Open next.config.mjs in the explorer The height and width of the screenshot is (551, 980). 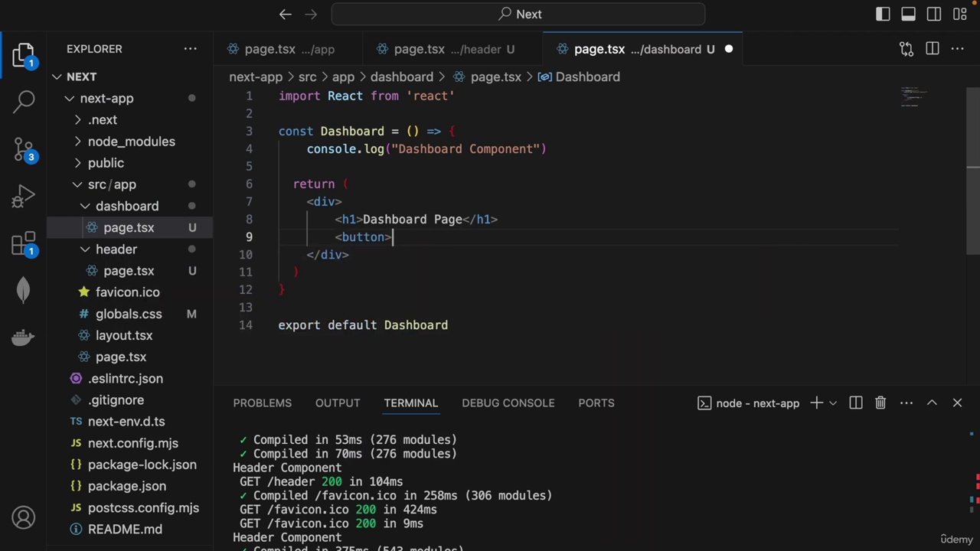tap(130, 443)
